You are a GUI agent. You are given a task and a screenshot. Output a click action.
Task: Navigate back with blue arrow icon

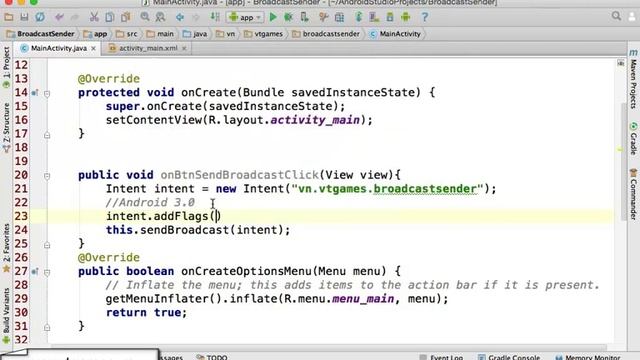click(180, 17)
